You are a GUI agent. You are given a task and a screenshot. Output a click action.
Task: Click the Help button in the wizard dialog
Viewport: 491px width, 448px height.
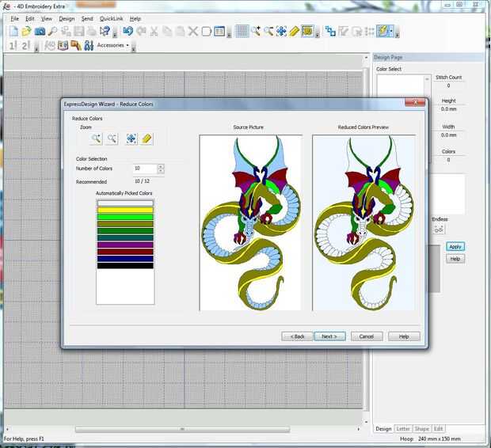pyautogui.click(x=404, y=336)
